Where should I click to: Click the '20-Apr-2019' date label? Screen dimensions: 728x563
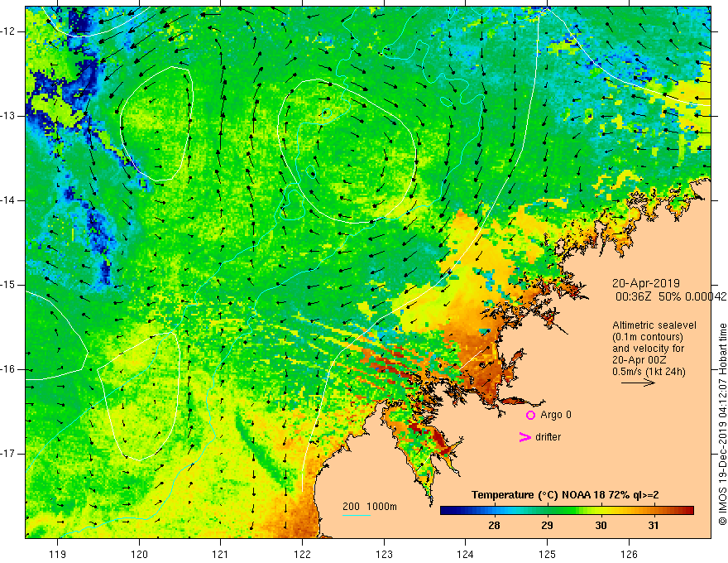click(646, 283)
